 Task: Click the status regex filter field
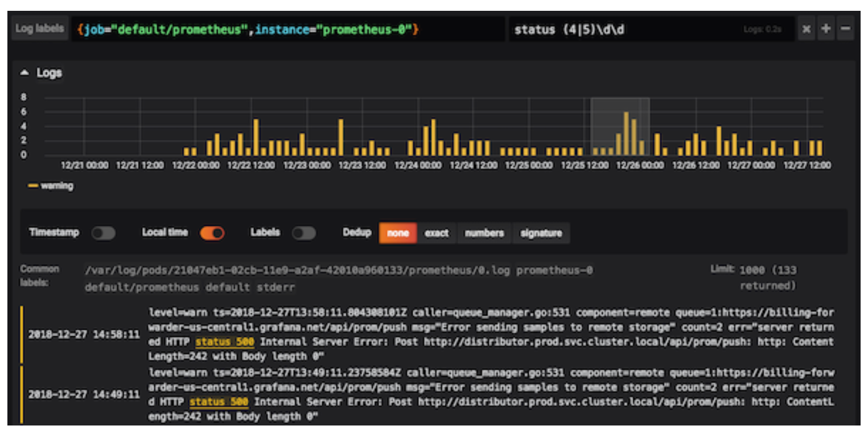tap(650, 29)
